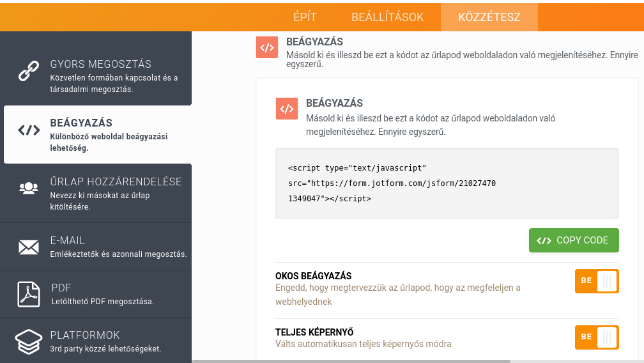Click inside the embed script code box

click(447, 183)
